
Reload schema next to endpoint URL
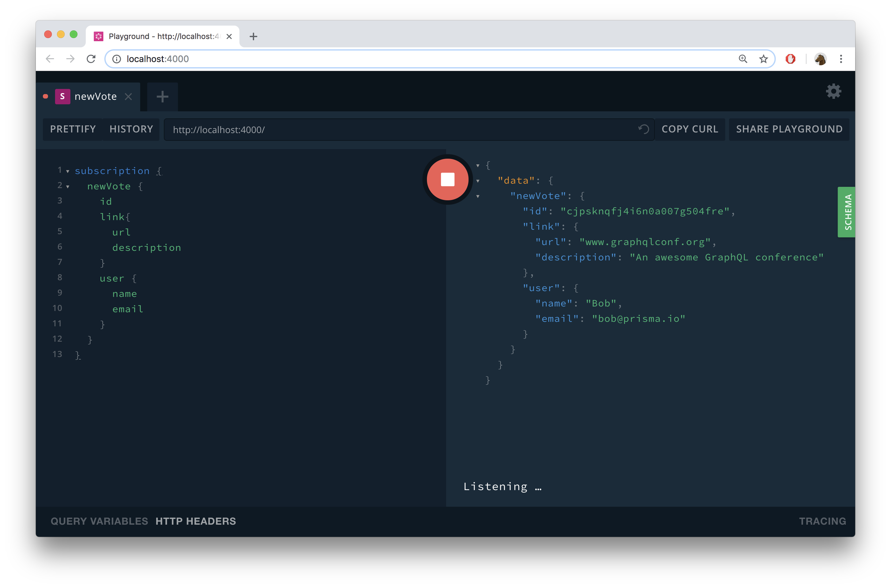pyautogui.click(x=644, y=129)
